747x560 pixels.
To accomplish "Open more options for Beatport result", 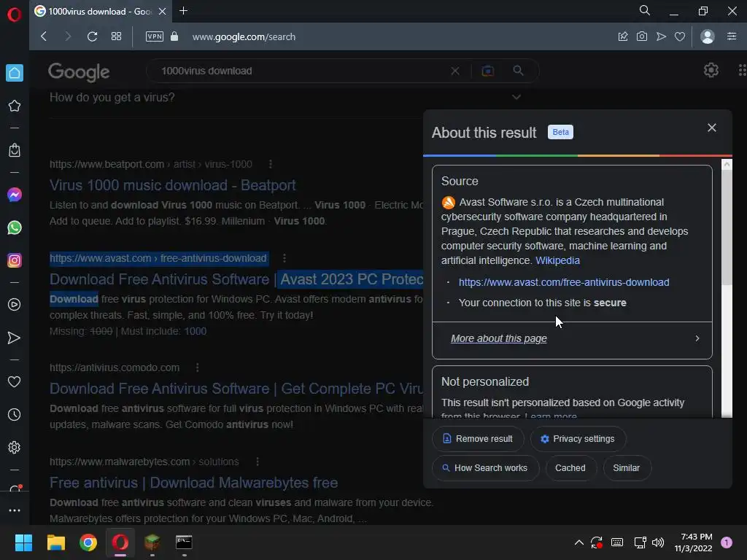I will click(271, 164).
